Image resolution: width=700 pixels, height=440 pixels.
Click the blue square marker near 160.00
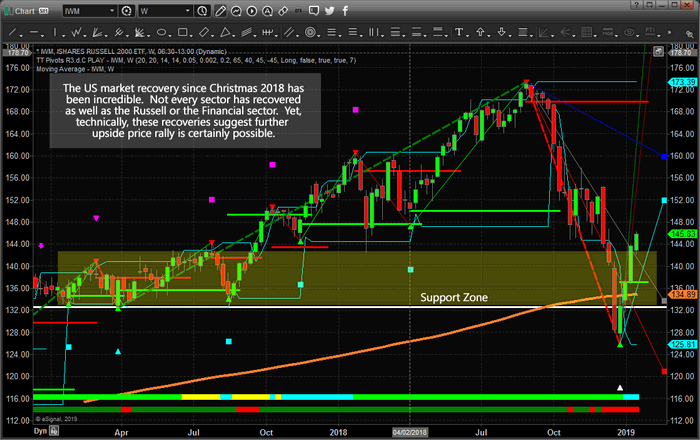664,157
